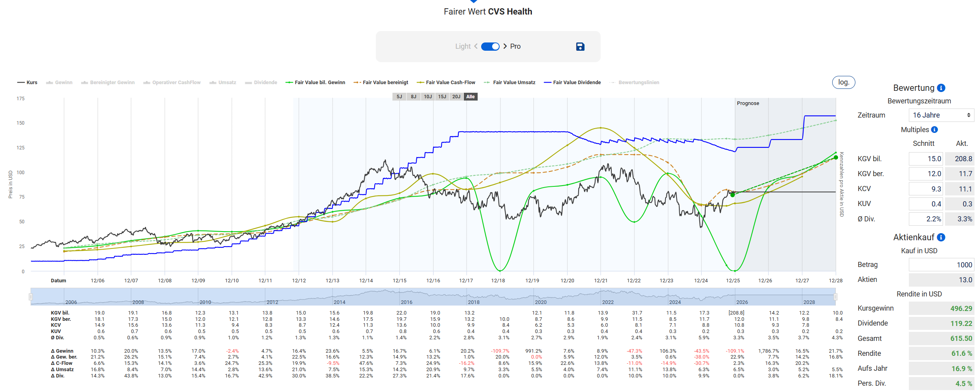
Task: Open the Multiples info icon
Action: 934,130
